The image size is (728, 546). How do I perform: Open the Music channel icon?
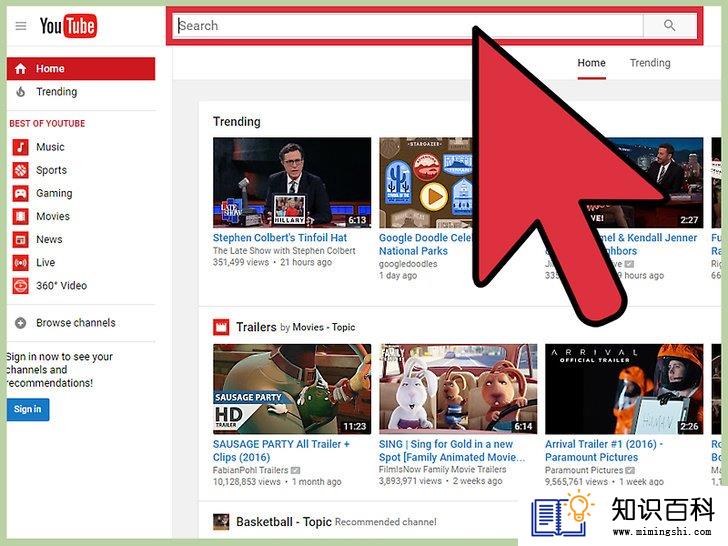20,147
